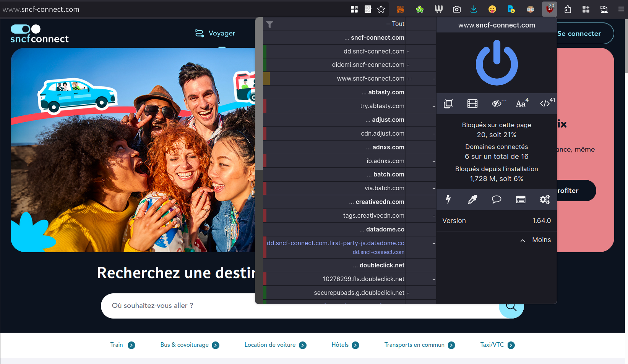Click the grid-with-arrow icon in the address bar
628x364 pixels.
354,9
